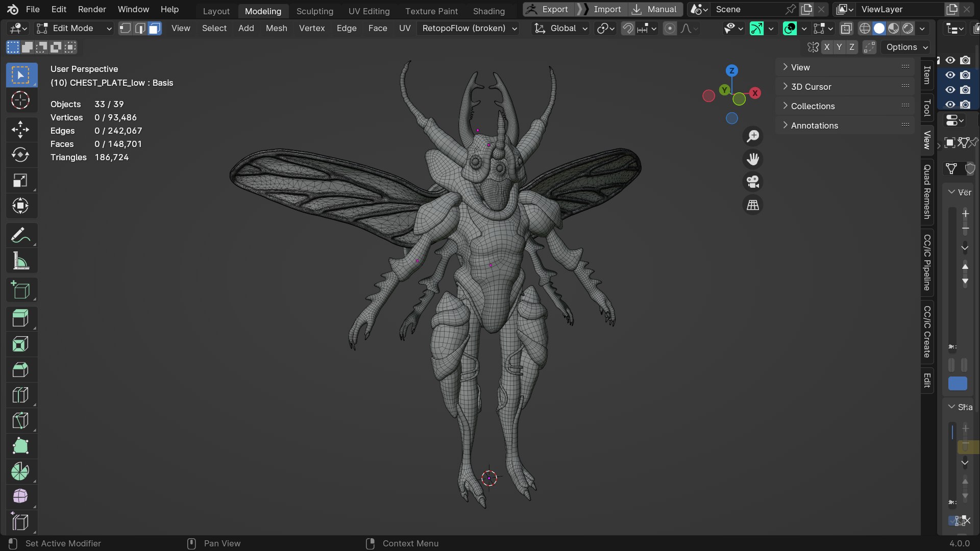Switch to perspective/orthographic grid icon
Viewport: 980px width, 551px height.
753,206
